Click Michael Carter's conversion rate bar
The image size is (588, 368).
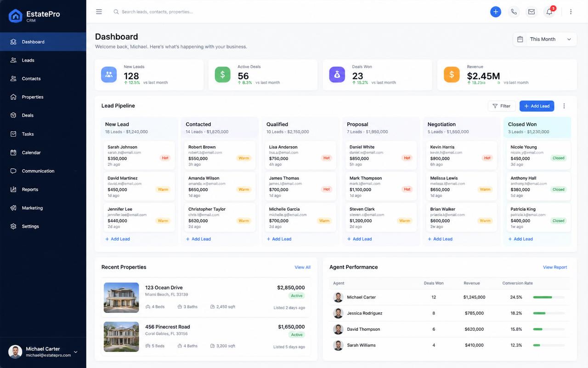pyautogui.click(x=549, y=297)
